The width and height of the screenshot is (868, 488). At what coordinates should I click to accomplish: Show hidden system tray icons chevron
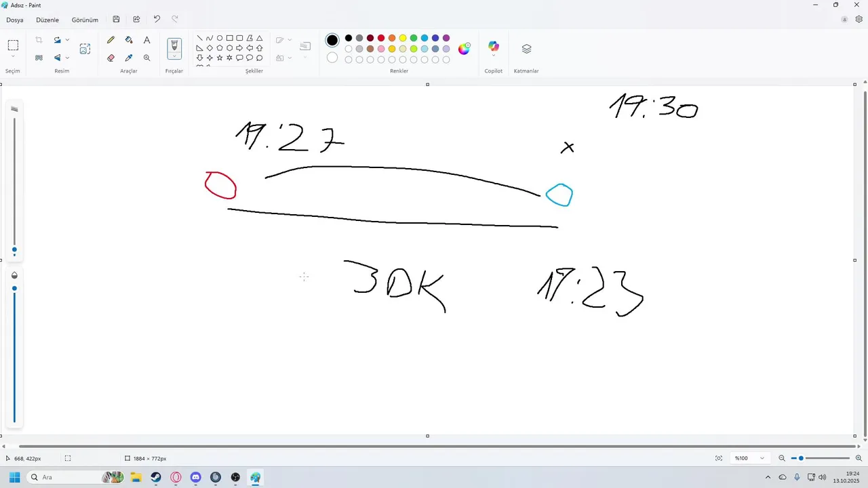(x=768, y=477)
